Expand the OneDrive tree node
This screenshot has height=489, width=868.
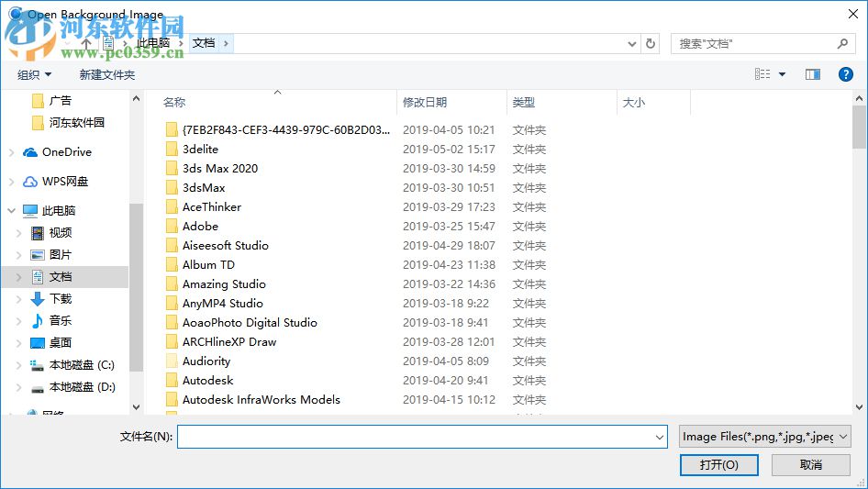click(12, 151)
